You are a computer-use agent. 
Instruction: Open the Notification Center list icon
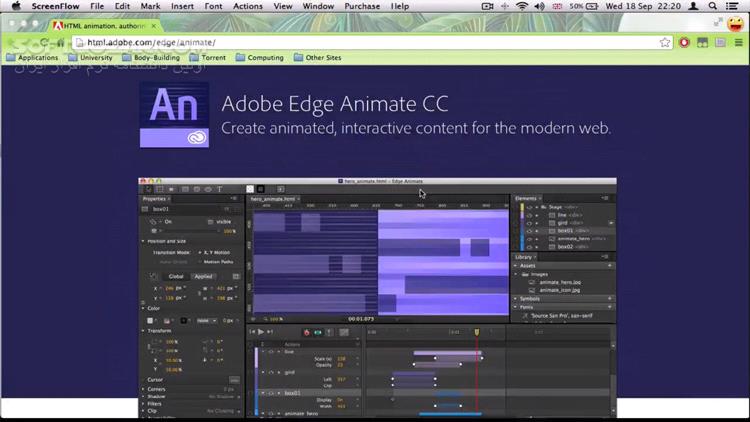coord(732,6)
